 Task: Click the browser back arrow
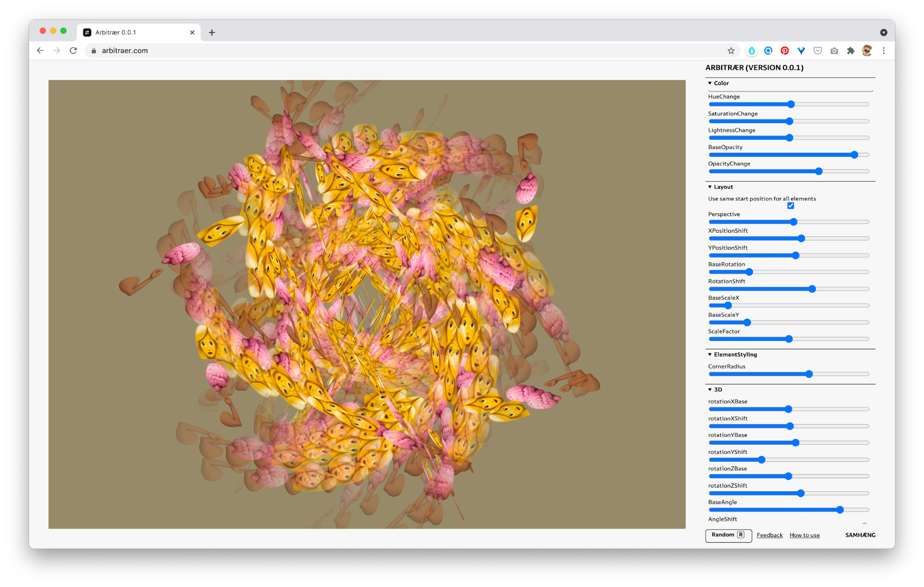pyautogui.click(x=40, y=50)
